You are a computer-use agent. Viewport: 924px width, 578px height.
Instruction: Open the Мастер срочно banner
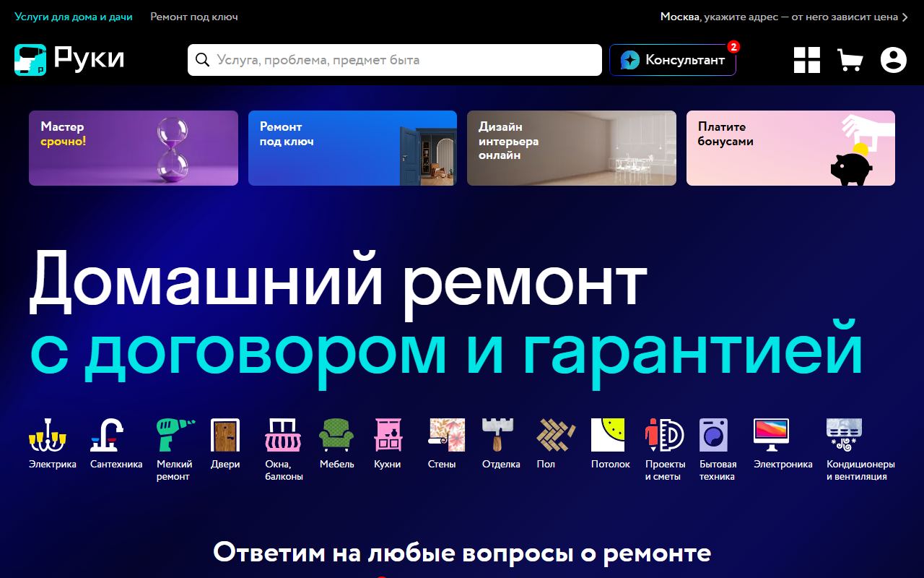[x=134, y=148]
